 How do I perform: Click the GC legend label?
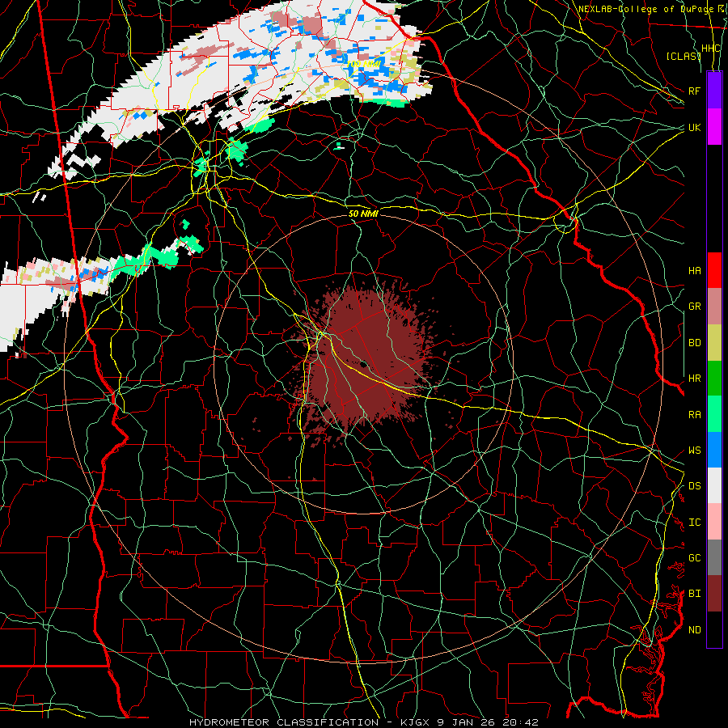(x=694, y=558)
